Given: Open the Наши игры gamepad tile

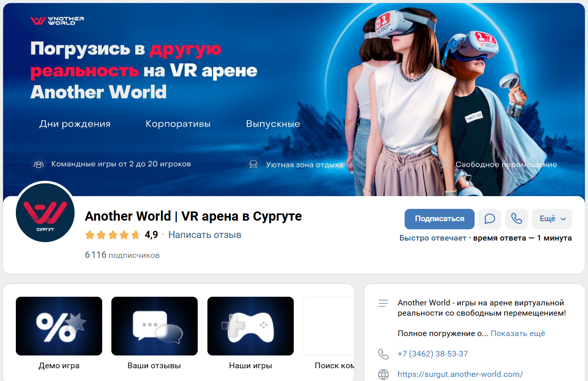Looking at the screenshot, I should 250,326.
